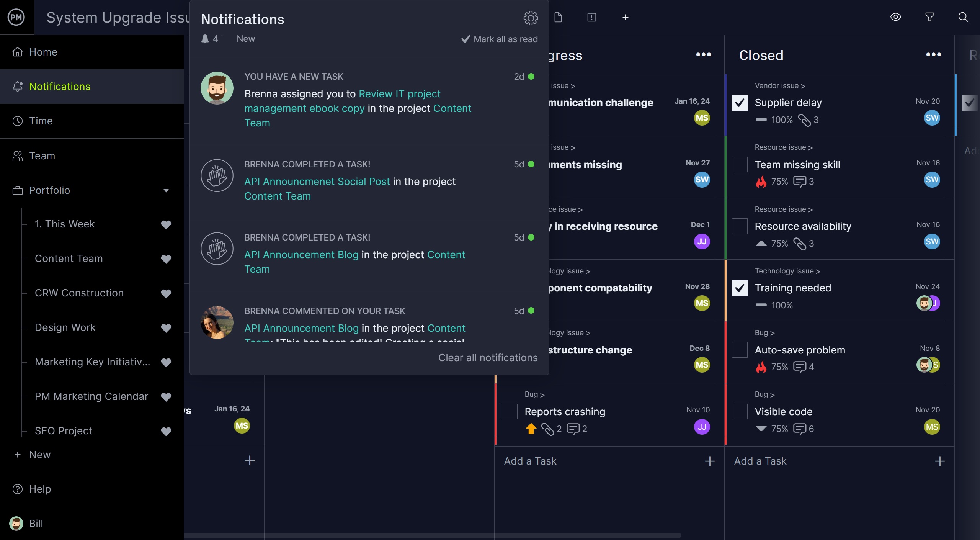
Task: Expand Resource issue breadcrumb on Team missing skill
Action: tap(784, 147)
